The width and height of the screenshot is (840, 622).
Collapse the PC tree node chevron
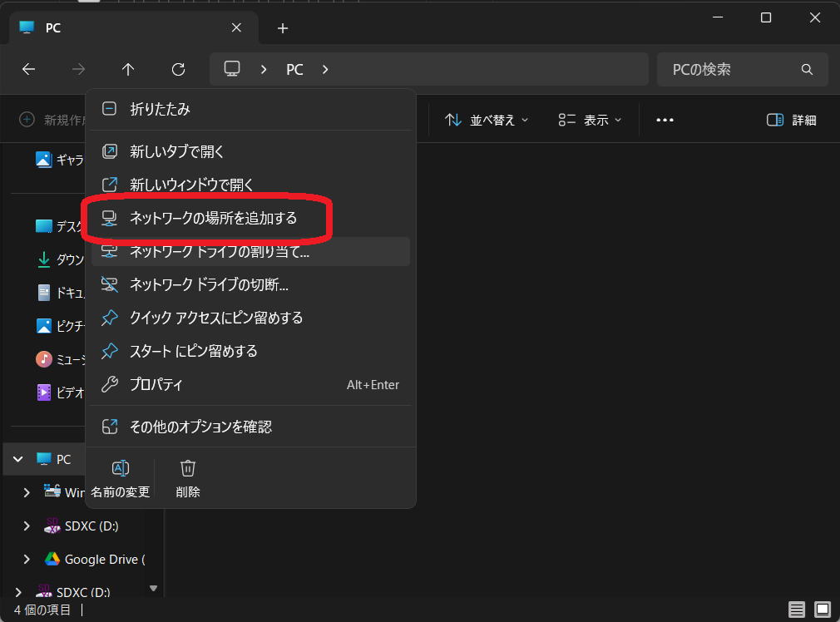click(17, 459)
